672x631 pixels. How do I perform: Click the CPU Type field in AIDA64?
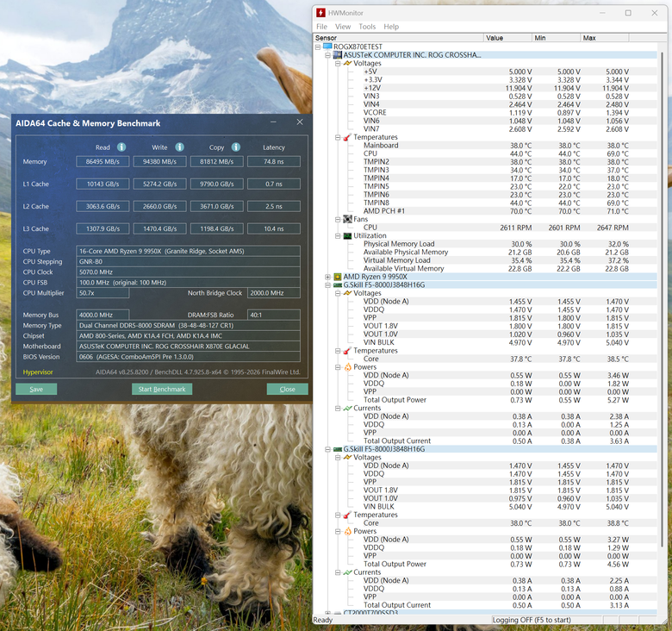coord(188,251)
